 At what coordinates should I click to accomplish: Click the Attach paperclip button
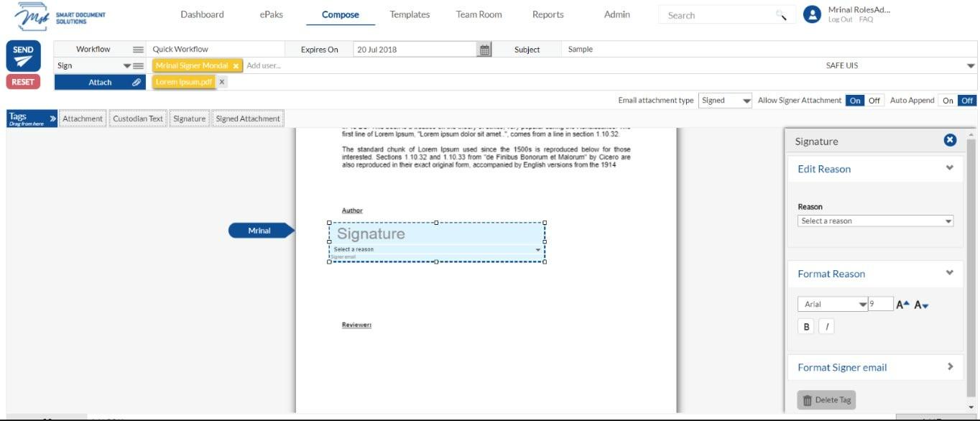[x=101, y=82]
